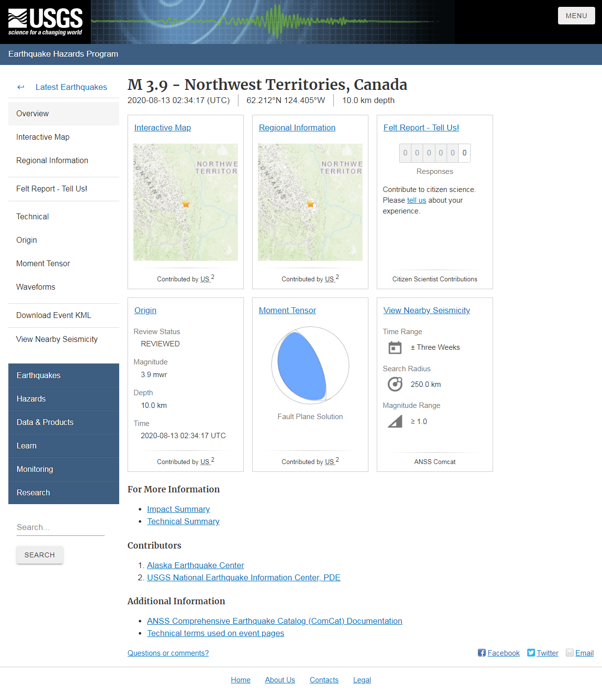The height and width of the screenshot is (700, 602).
Task: Select the Earthquakes sidebar section
Action: [x=39, y=375]
